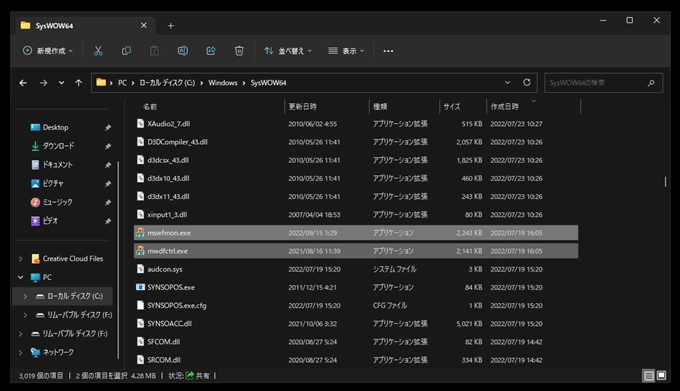Click the search magnifier icon
This screenshot has width=680, height=391.
pos(651,83)
